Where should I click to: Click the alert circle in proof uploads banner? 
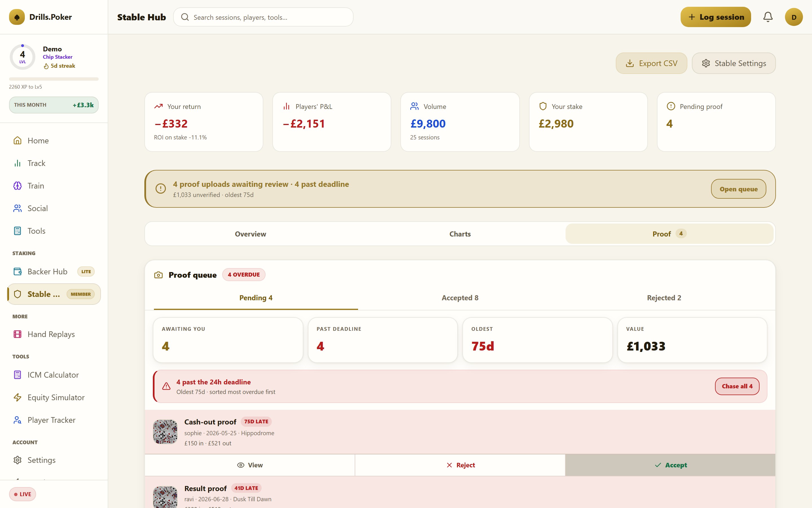tap(161, 189)
